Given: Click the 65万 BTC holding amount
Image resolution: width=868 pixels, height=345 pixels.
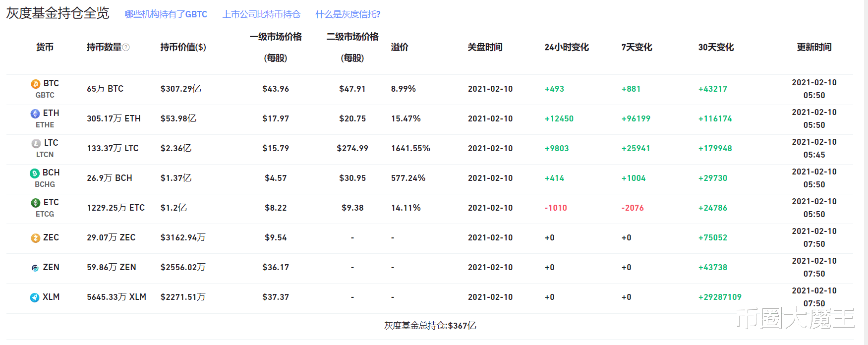Looking at the screenshot, I should [105, 89].
